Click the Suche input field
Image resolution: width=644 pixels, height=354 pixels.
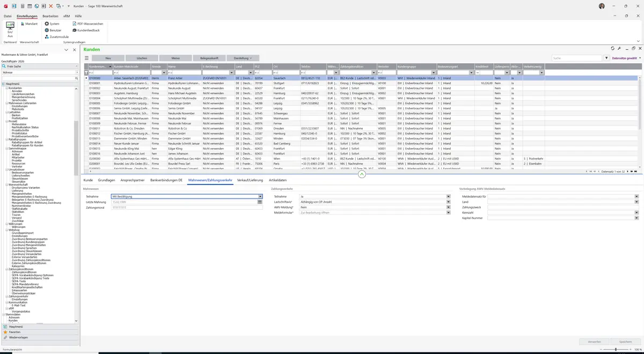pos(577,58)
